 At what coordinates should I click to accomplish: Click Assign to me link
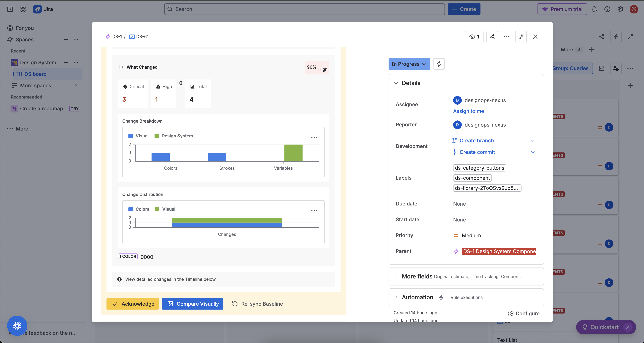pyautogui.click(x=468, y=111)
